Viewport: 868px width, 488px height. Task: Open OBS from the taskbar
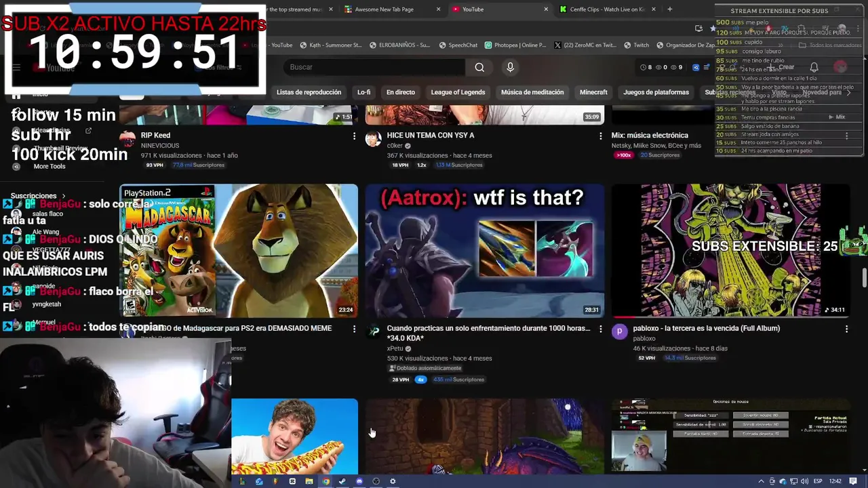click(376, 481)
